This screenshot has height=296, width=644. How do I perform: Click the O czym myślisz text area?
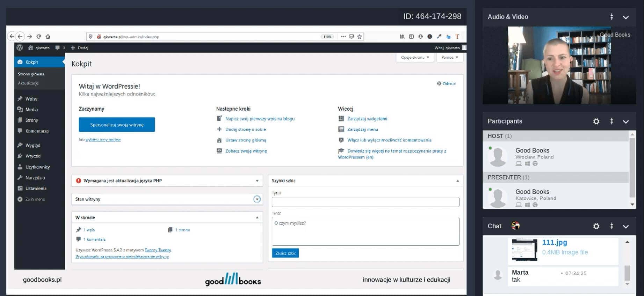[x=366, y=231]
